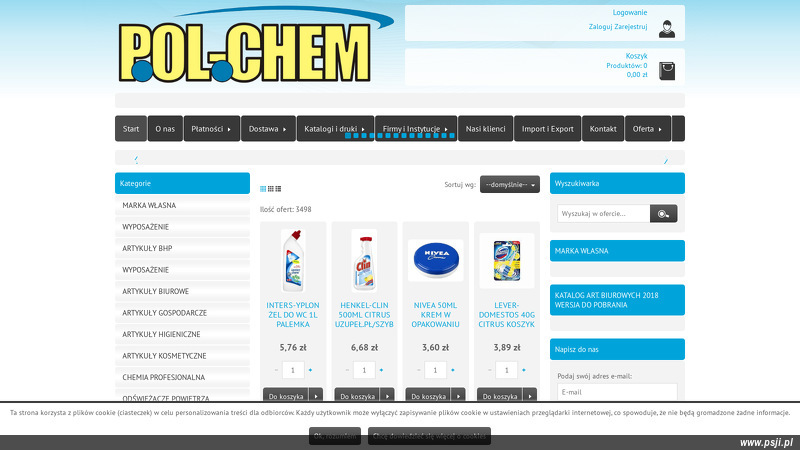Expand the Płatności menu
Viewport: 800px width, 450px height.
(x=211, y=129)
